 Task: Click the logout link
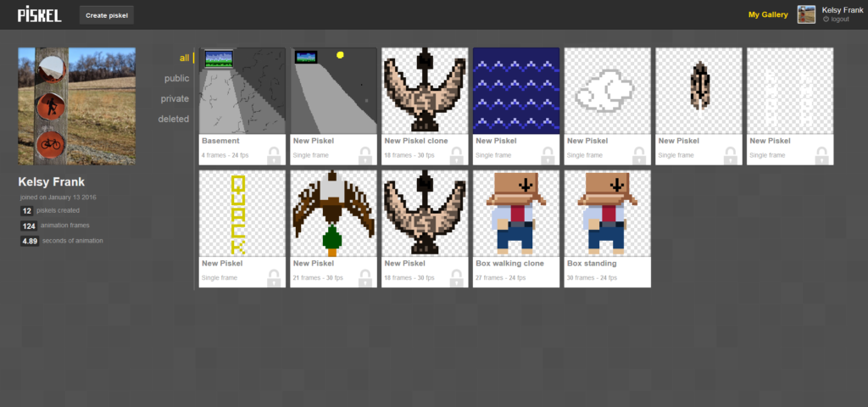coord(839,19)
